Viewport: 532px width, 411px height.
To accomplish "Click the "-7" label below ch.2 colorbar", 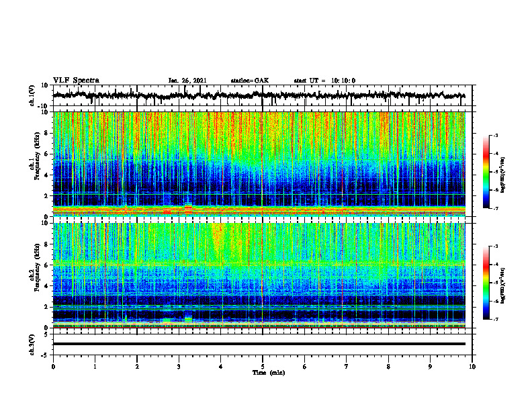I will tap(495, 319).
